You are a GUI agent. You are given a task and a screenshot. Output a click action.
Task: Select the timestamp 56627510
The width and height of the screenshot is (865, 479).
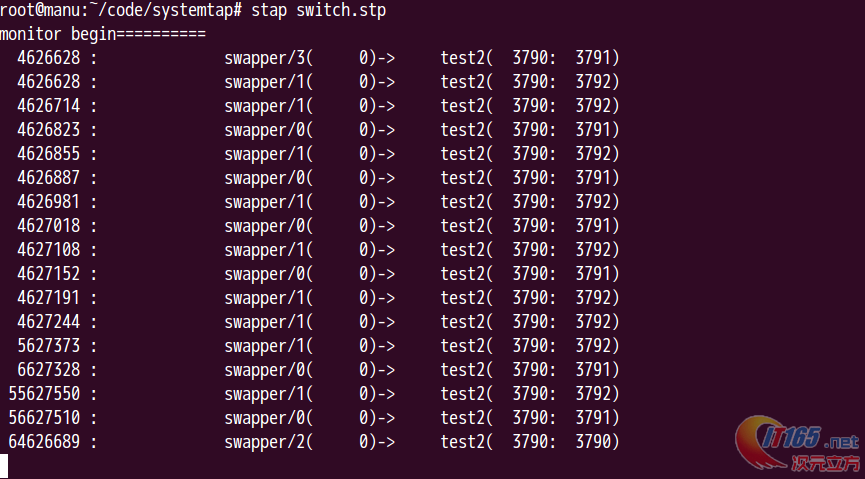tap(44, 418)
